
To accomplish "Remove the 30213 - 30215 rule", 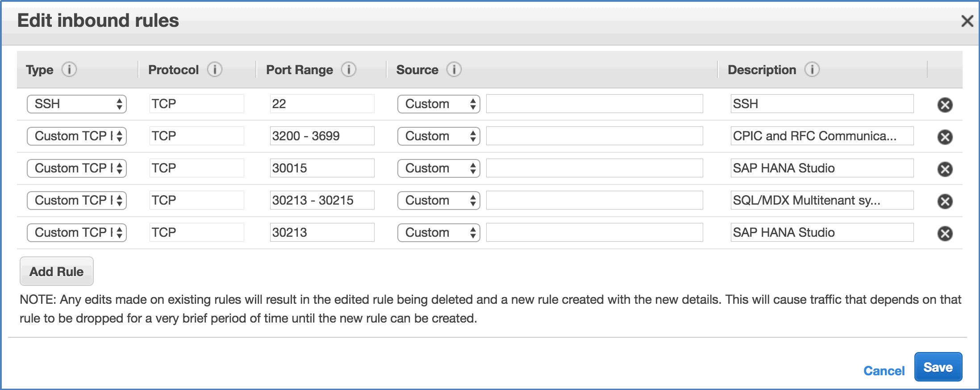I will click(x=945, y=201).
